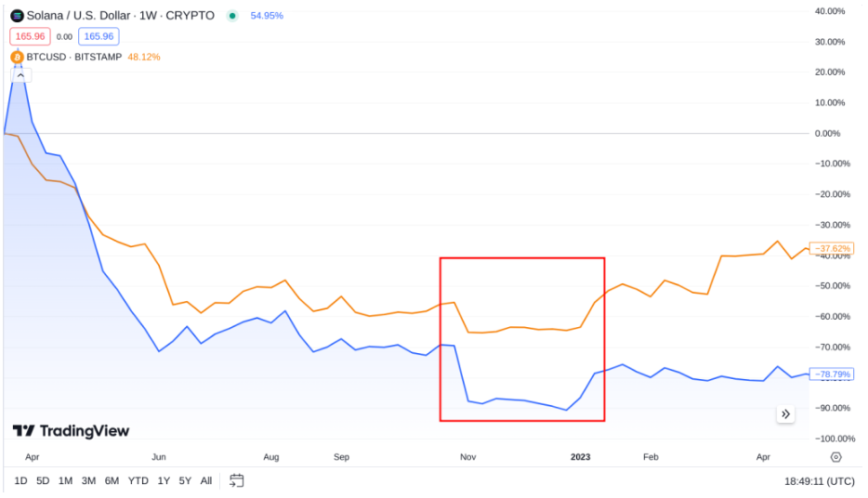Select the 1D time range
The width and height of the screenshot is (868, 498).
coord(20,481)
